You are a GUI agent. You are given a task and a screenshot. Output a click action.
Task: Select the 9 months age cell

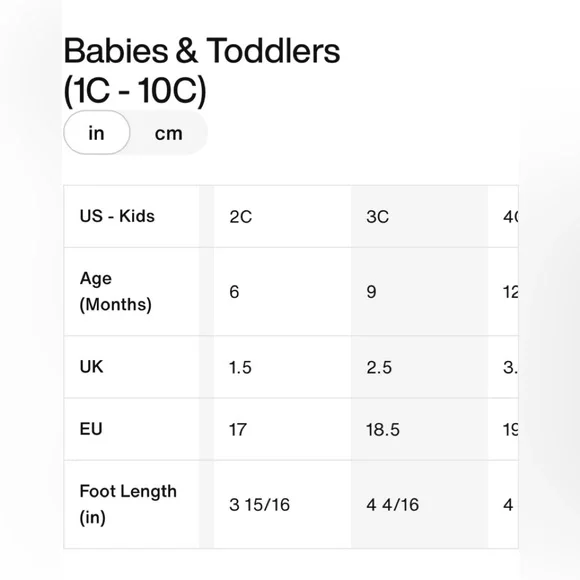pyautogui.click(x=419, y=291)
